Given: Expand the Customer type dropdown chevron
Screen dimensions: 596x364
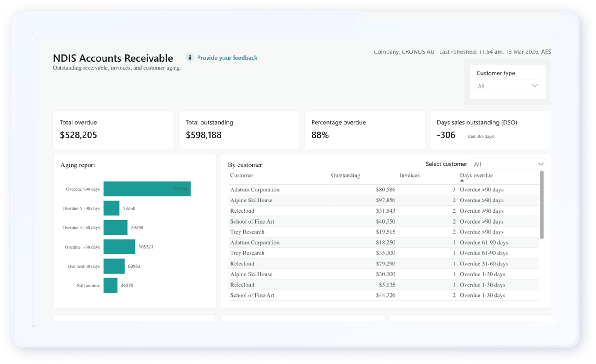Looking at the screenshot, I should (535, 86).
